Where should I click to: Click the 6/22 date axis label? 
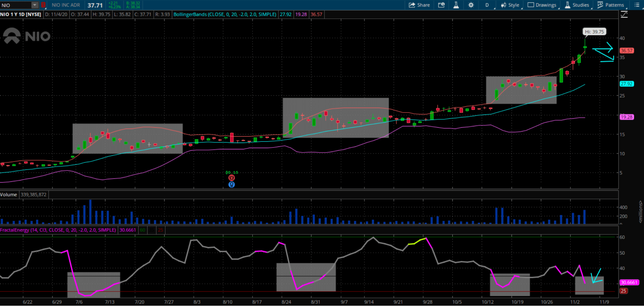27,302
